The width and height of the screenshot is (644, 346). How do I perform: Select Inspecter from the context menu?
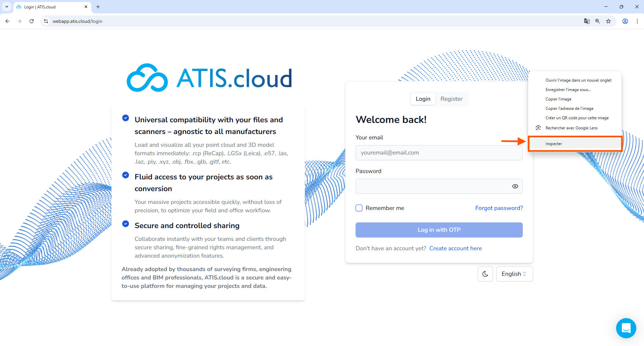point(554,144)
